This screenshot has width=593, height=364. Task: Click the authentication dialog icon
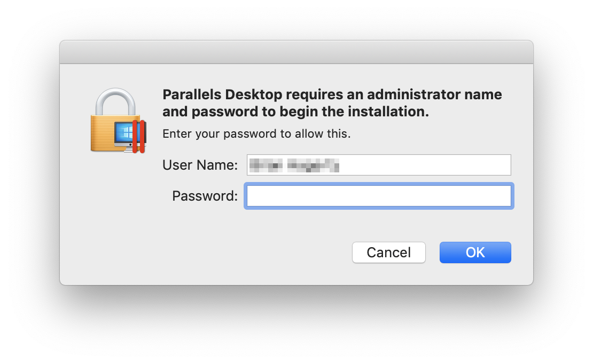118,120
